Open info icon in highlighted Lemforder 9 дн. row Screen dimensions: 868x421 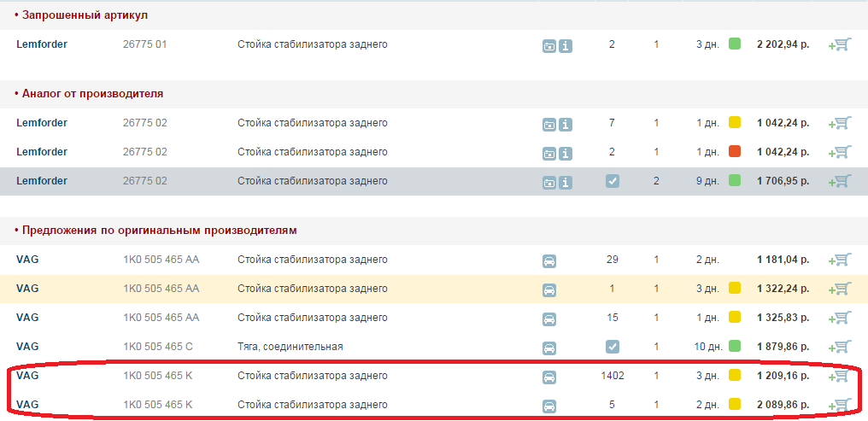click(x=566, y=182)
